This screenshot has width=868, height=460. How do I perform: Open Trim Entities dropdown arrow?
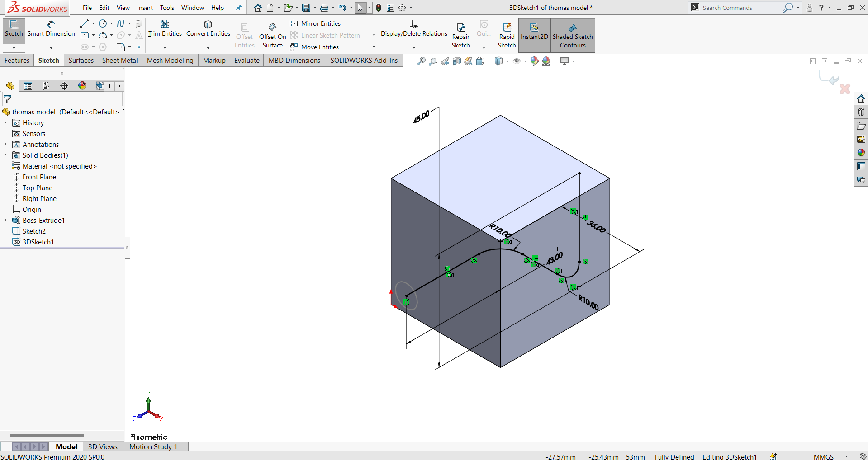click(165, 48)
